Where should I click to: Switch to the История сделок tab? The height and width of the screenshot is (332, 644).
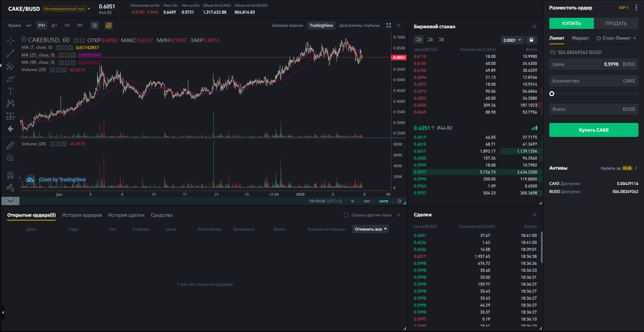click(x=126, y=215)
